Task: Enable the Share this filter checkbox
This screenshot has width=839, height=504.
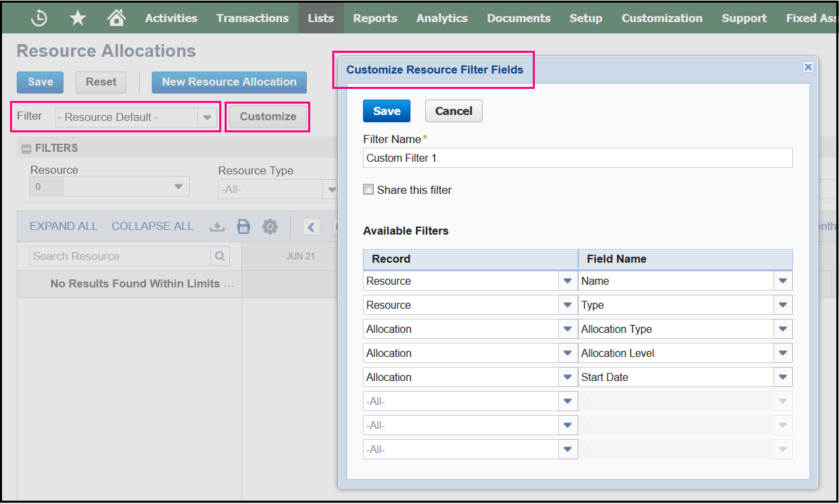Action: (x=368, y=189)
